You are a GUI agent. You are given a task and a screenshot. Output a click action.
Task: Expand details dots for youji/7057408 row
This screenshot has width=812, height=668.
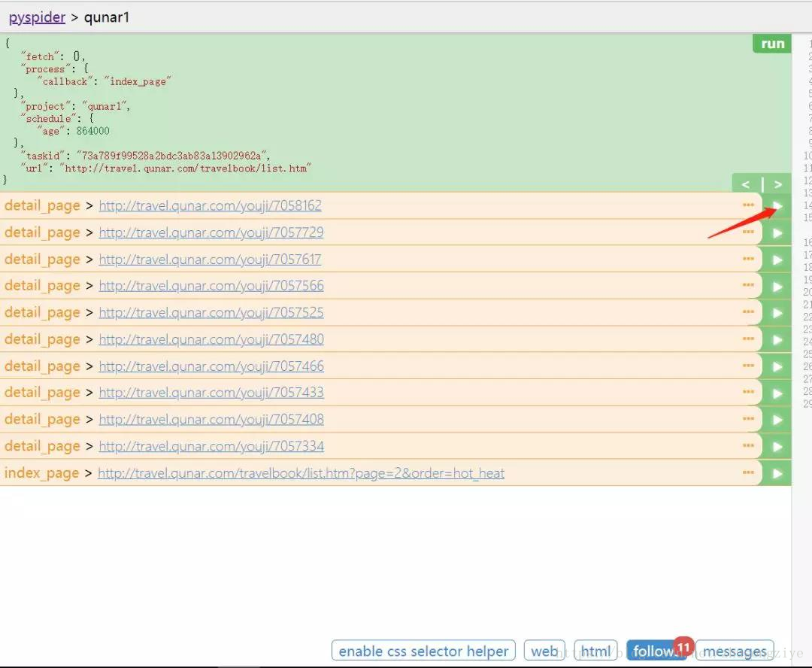[748, 419]
